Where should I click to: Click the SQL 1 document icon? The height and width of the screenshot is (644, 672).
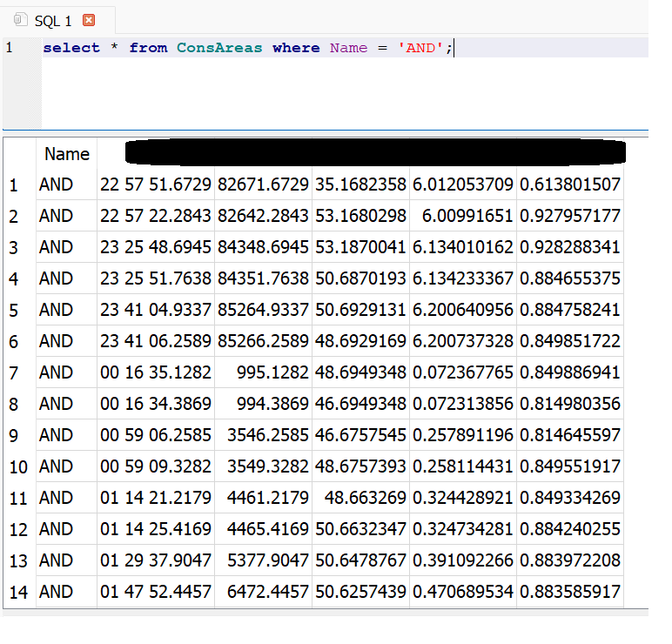pyautogui.click(x=20, y=20)
